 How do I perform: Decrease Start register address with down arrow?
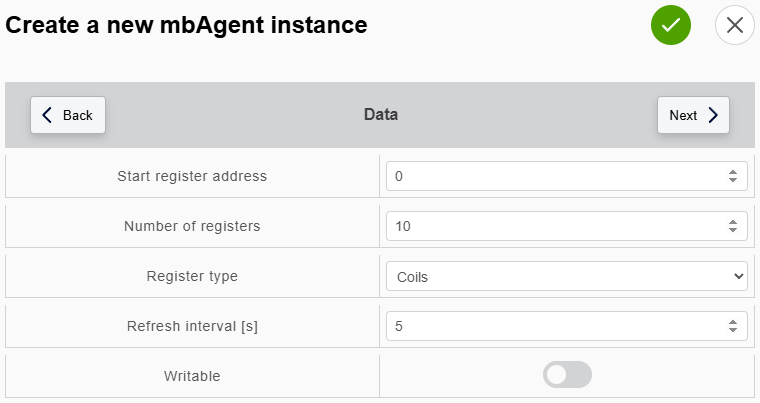pyautogui.click(x=733, y=181)
